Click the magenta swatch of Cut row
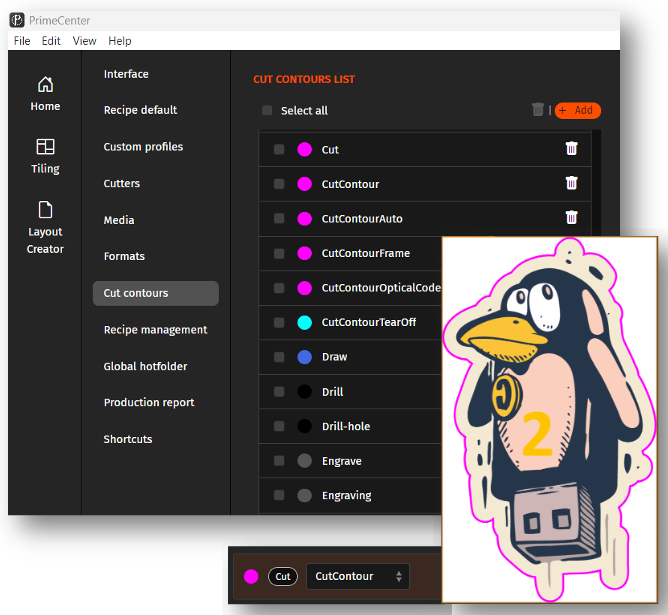Screen dimensions: 668x615 (x=305, y=149)
